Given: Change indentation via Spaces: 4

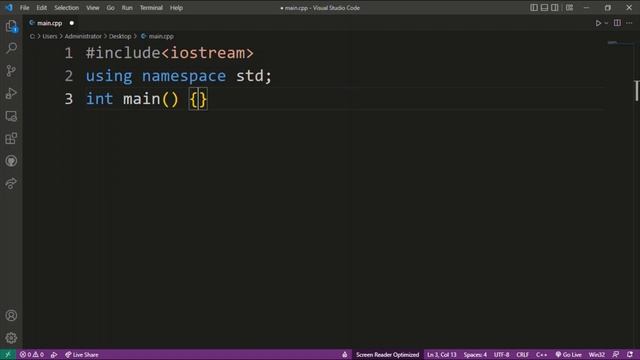Looking at the screenshot, I should [x=475, y=354].
